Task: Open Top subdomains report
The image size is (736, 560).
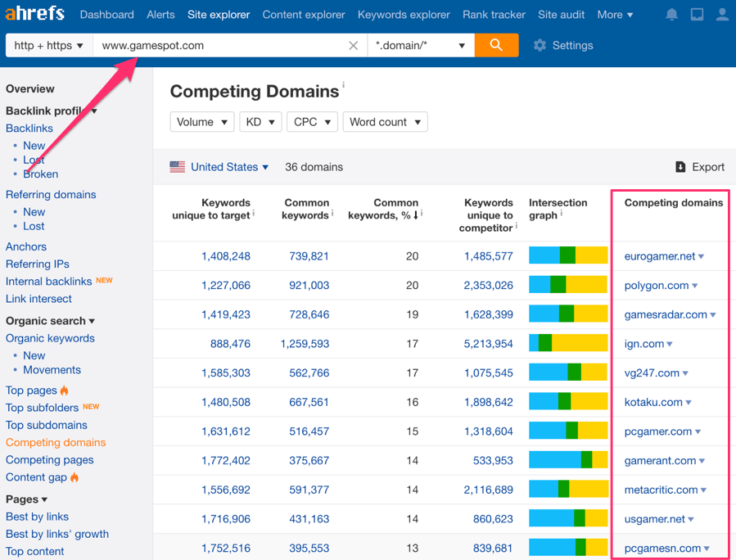Action: point(47,425)
